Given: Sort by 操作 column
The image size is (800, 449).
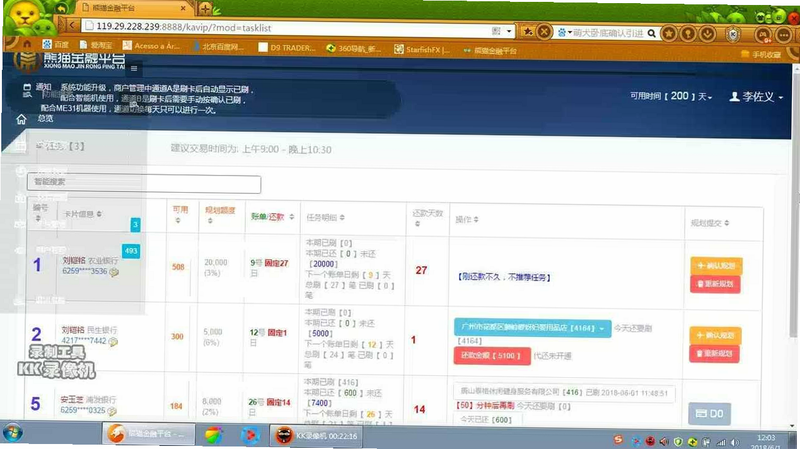Looking at the screenshot, I should (x=467, y=219).
